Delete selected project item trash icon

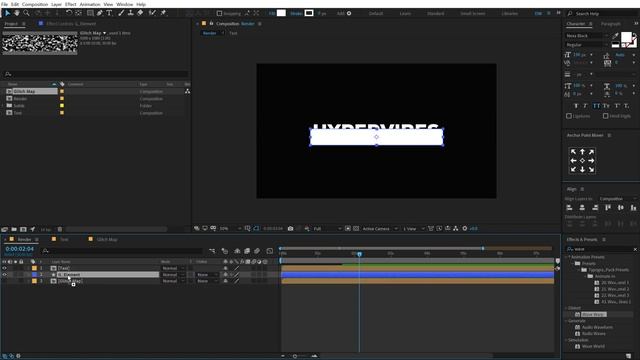coord(60,229)
